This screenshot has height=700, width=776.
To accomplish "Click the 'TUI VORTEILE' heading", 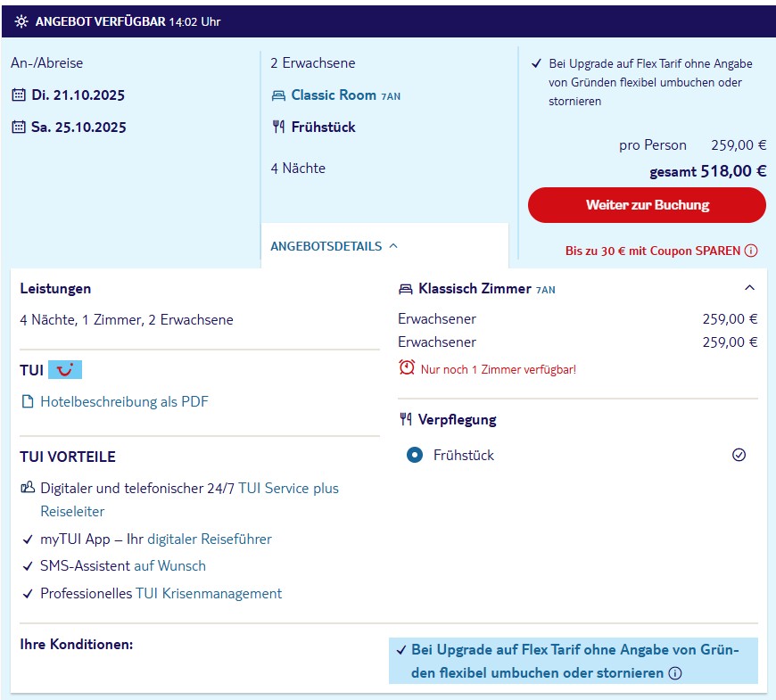I will (x=68, y=457).
